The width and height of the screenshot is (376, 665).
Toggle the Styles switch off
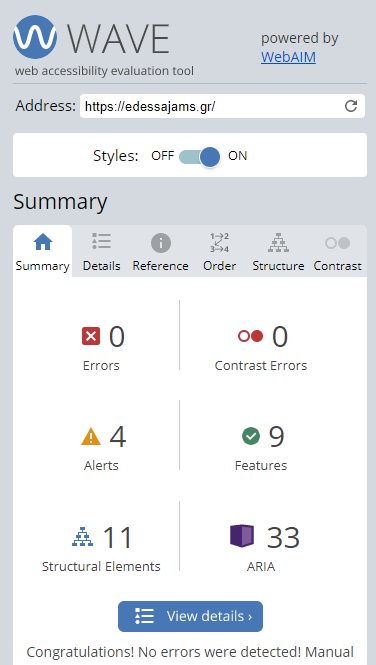[199, 156]
